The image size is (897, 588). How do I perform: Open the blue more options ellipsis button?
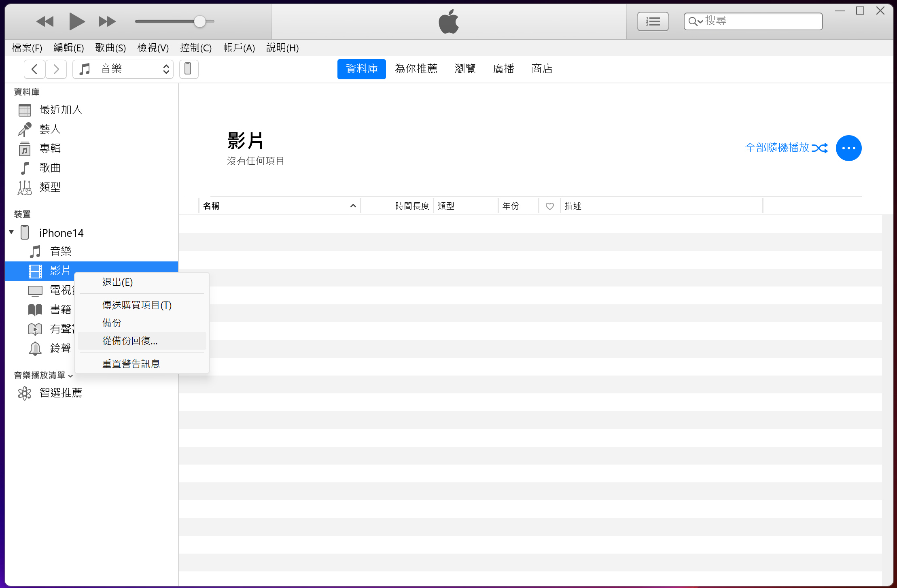tap(848, 148)
